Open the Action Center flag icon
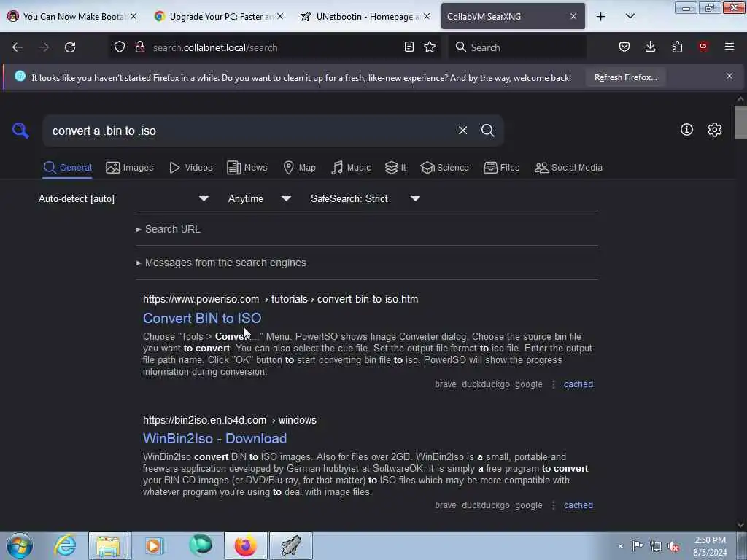 (638, 546)
